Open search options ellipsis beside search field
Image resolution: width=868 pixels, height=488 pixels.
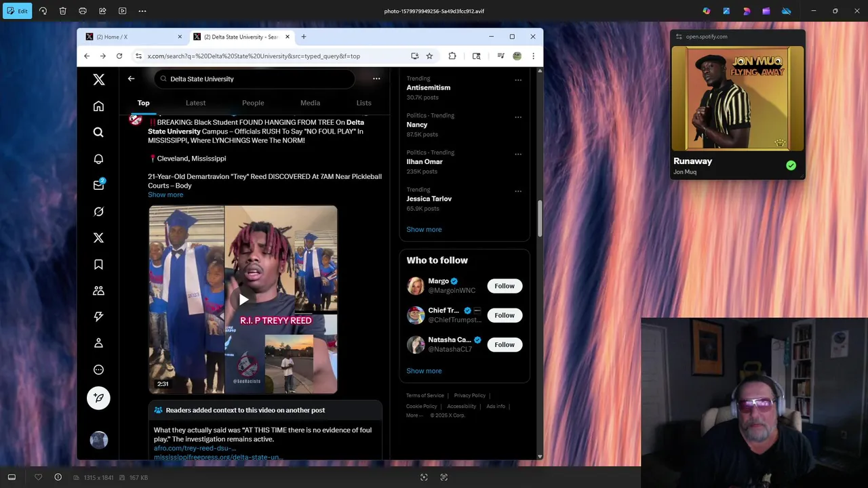tap(376, 79)
